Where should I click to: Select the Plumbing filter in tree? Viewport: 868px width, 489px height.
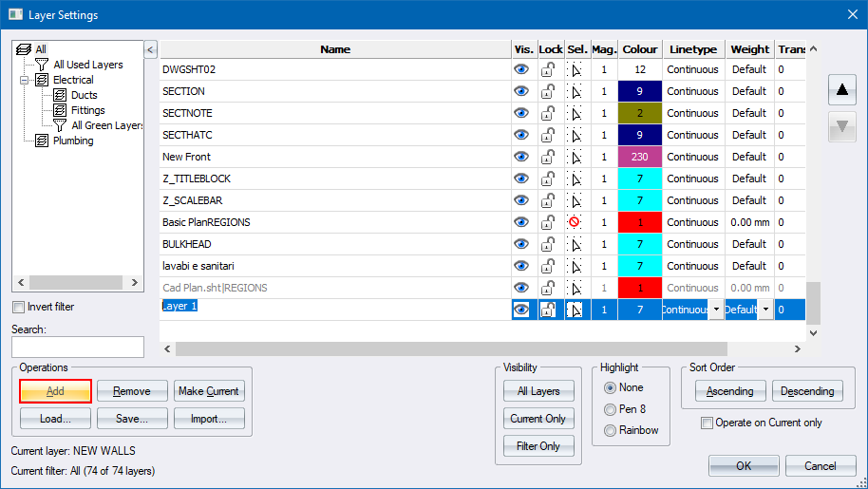pos(72,141)
